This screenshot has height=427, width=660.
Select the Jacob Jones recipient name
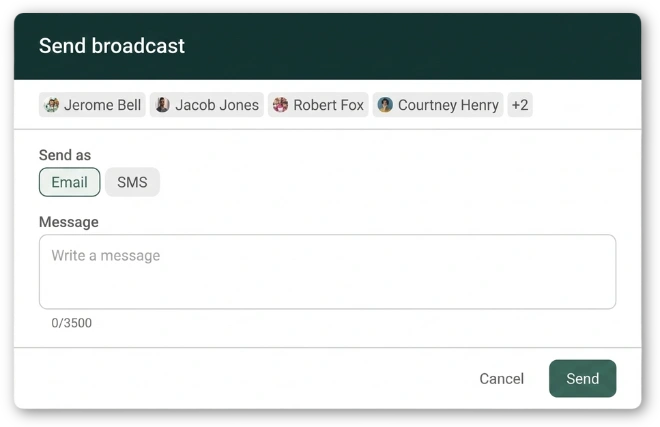pos(217,105)
